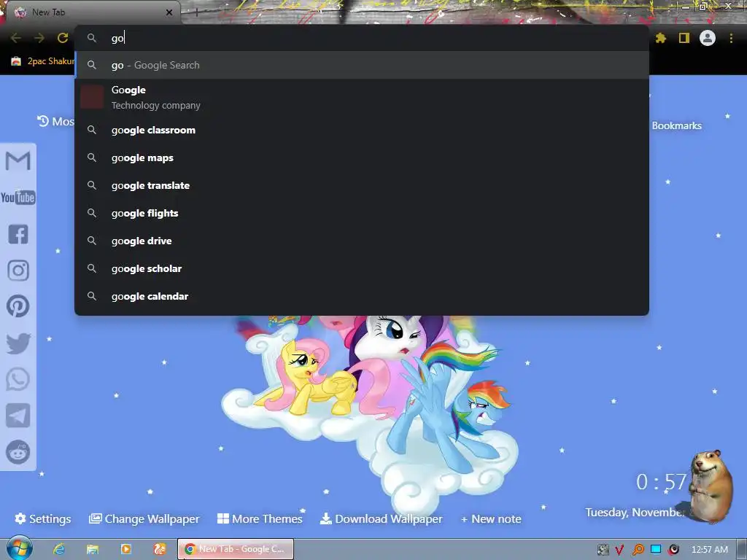Launch the media player taskbar icon

pos(125,549)
